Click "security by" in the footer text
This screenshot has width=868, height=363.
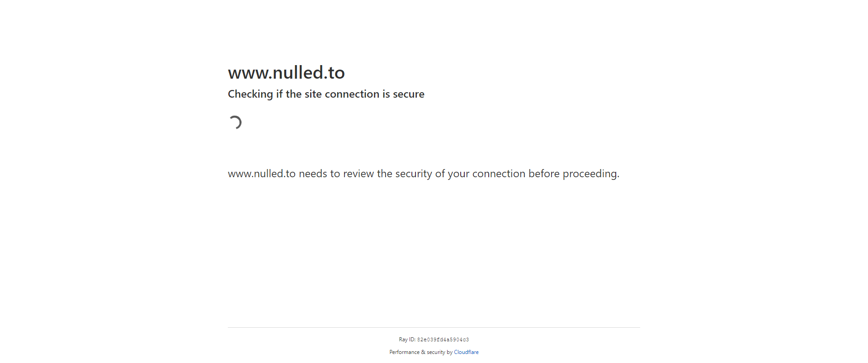pos(439,352)
